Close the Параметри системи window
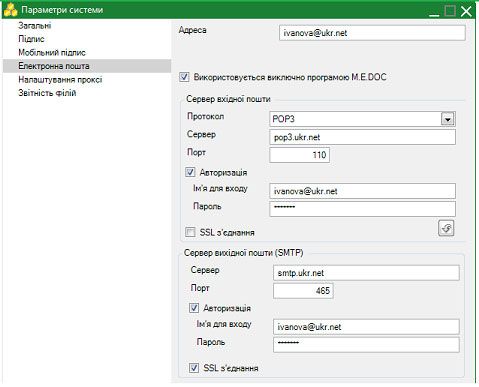The image size is (479, 387). click(466, 11)
